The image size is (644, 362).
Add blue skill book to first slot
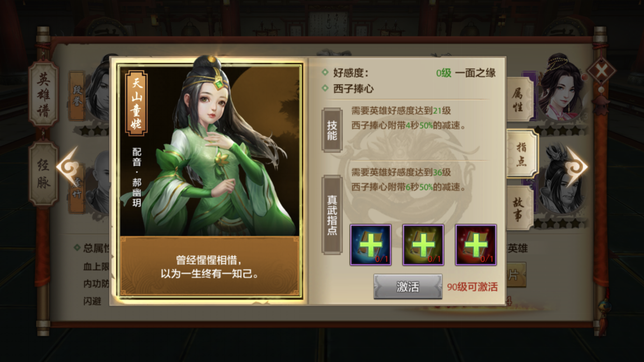point(371,245)
